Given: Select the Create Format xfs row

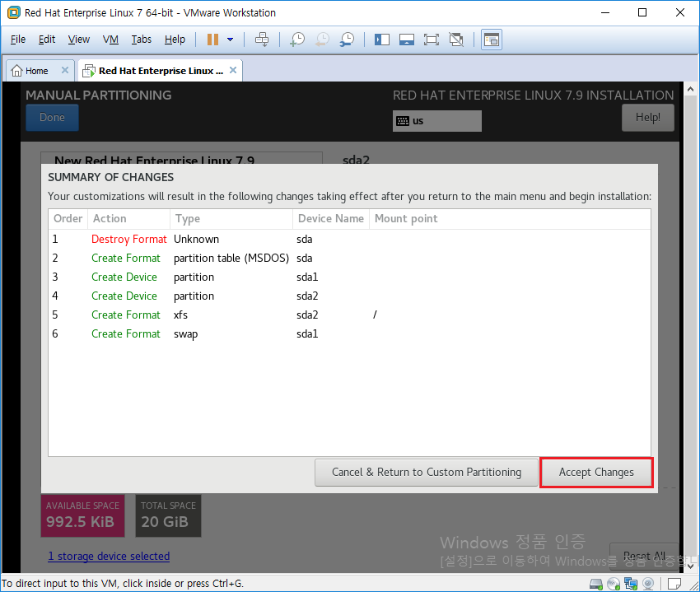Looking at the screenshot, I should (x=349, y=315).
